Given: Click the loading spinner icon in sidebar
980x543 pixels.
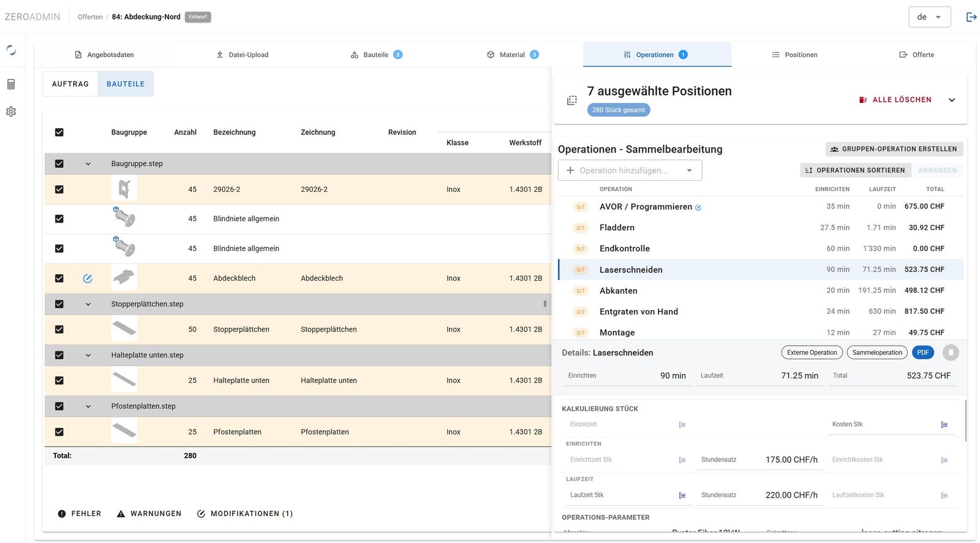Looking at the screenshot, I should (11, 50).
